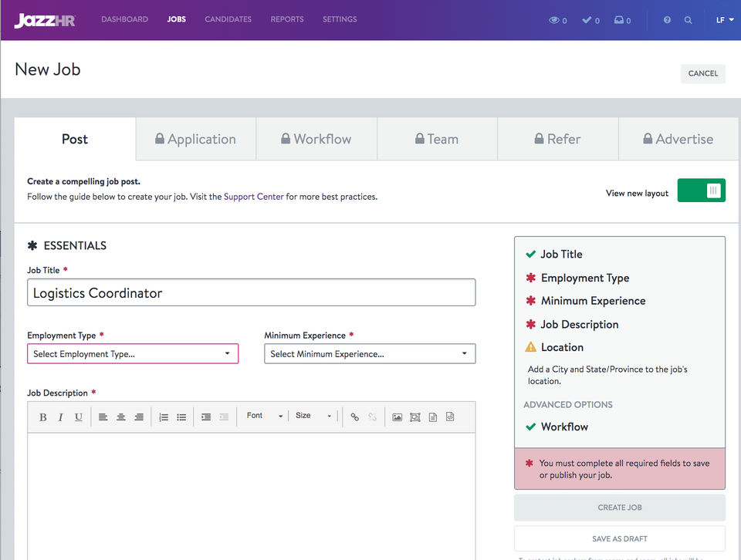Click the Save as Draft button

(619, 538)
